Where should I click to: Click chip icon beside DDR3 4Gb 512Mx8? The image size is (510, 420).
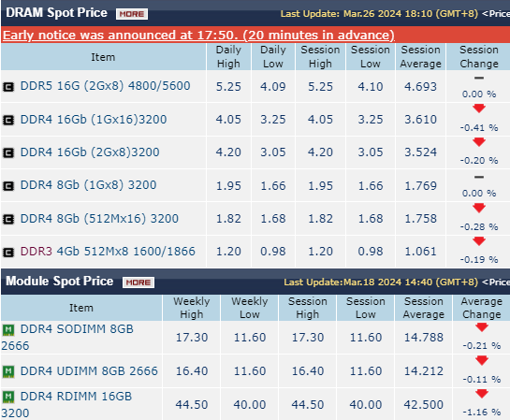click(8, 253)
